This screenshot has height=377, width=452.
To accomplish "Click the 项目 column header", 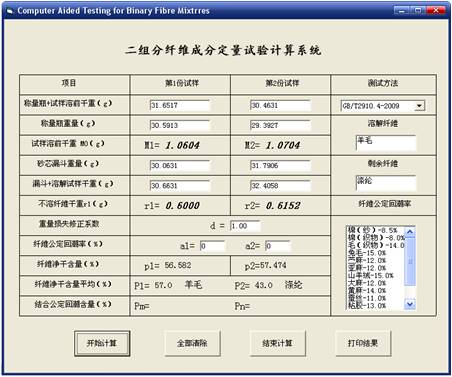I will point(69,83).
